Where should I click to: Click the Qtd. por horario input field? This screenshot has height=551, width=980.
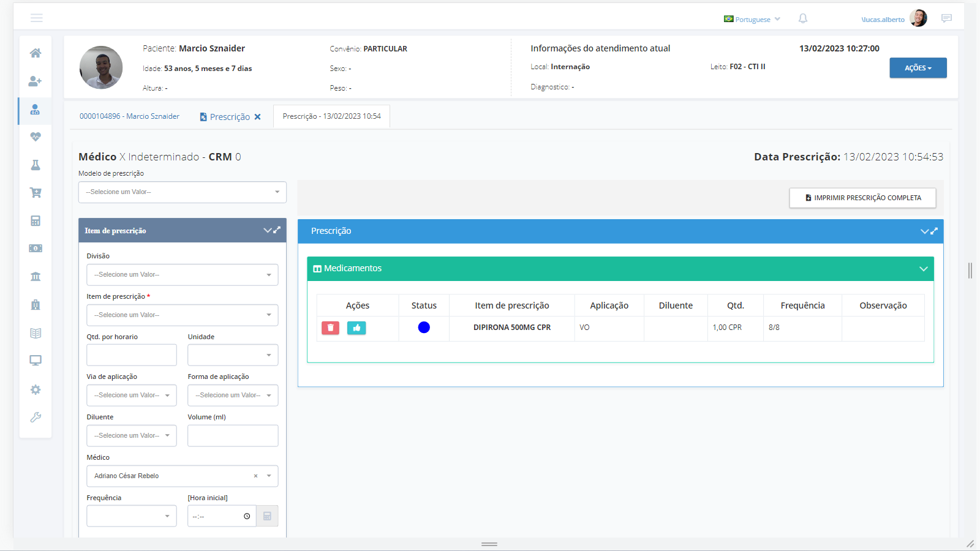pos(131,355)
